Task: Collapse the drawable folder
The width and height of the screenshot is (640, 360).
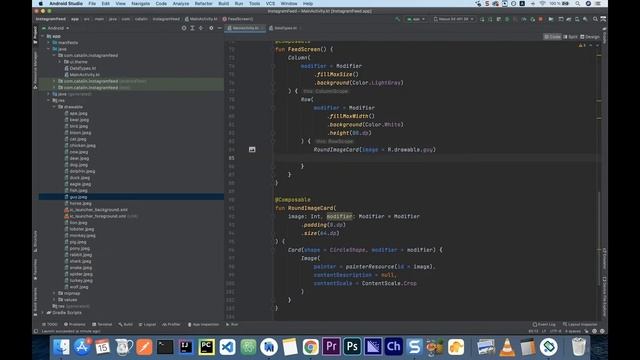Action: click(54, 107)
